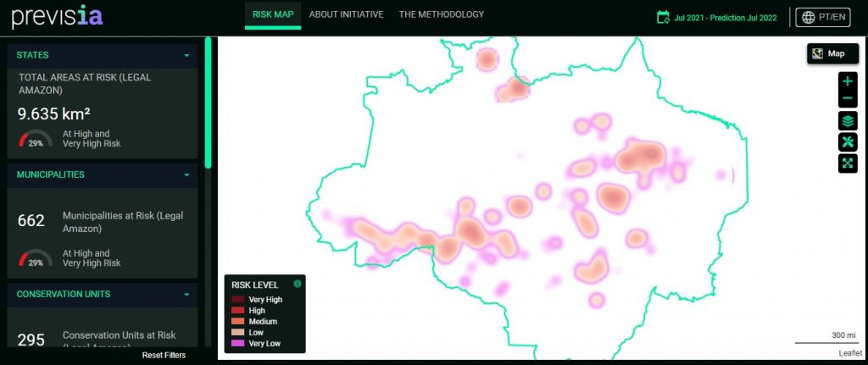Click the Very High risk color swatch
This screenshot has width=868, height=365.
237,300
